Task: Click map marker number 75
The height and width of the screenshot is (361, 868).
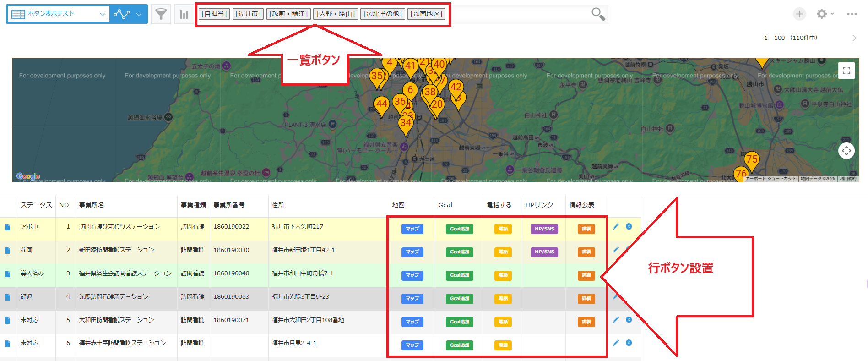Action: click(x=751, y=160)
